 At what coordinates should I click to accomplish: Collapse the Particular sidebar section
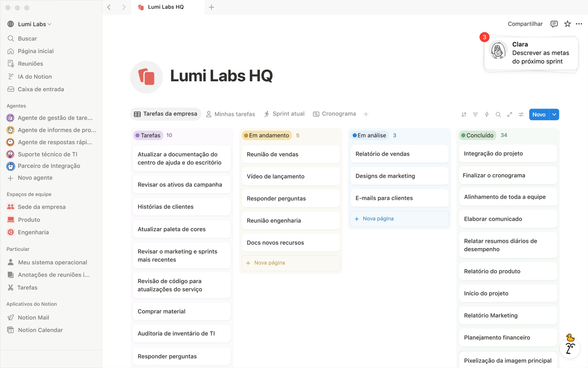(18, 249)
